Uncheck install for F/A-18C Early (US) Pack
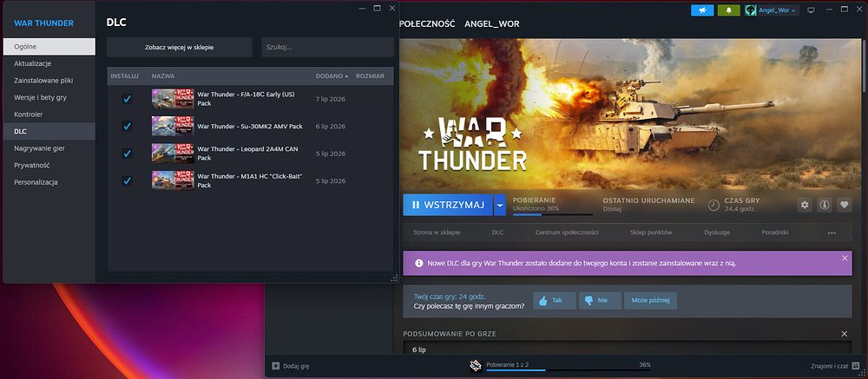Image resolution: width=868 pixels, height=379 pixels. 127,99
